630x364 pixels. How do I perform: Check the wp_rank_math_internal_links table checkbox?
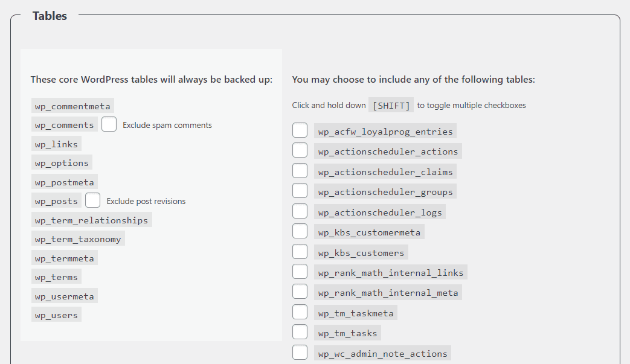(x=300, y=272)
